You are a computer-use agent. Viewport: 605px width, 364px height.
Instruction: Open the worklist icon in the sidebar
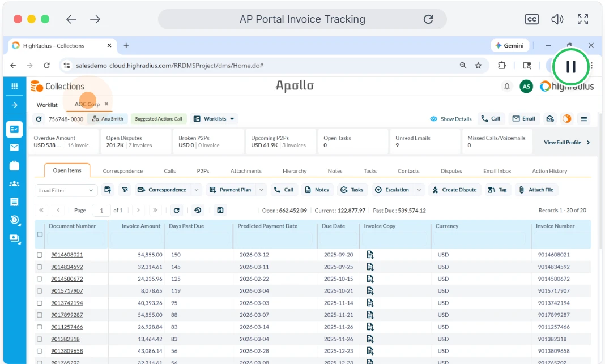[14, 129]
